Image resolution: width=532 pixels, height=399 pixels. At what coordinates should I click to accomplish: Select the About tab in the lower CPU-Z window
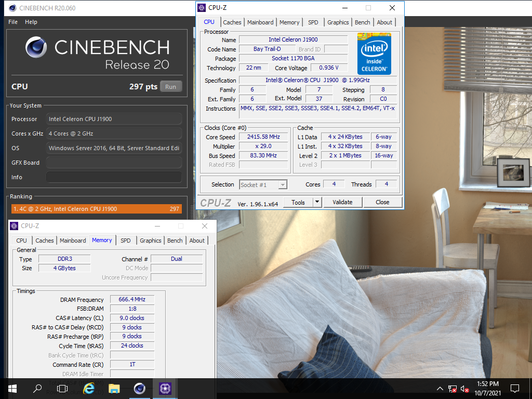197,241
